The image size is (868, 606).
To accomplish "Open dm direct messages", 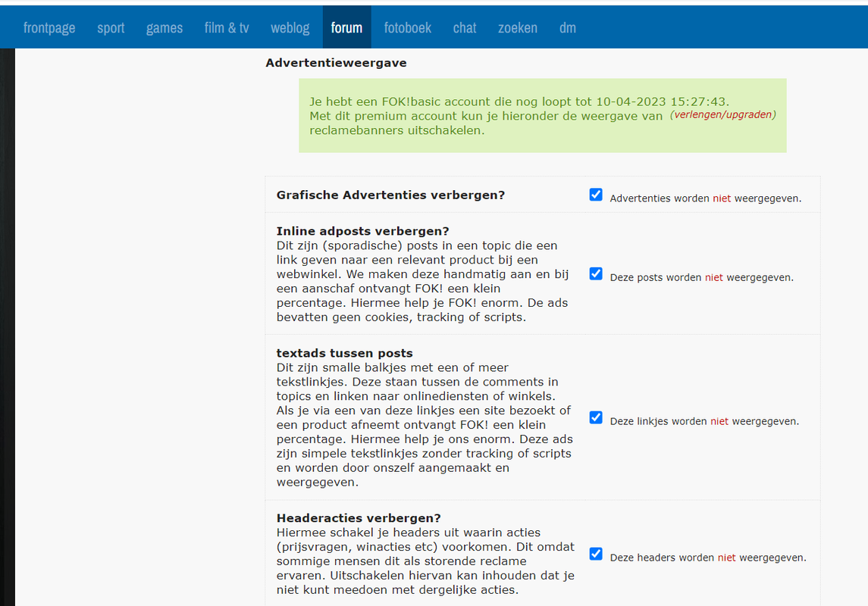I will point(567,27).
